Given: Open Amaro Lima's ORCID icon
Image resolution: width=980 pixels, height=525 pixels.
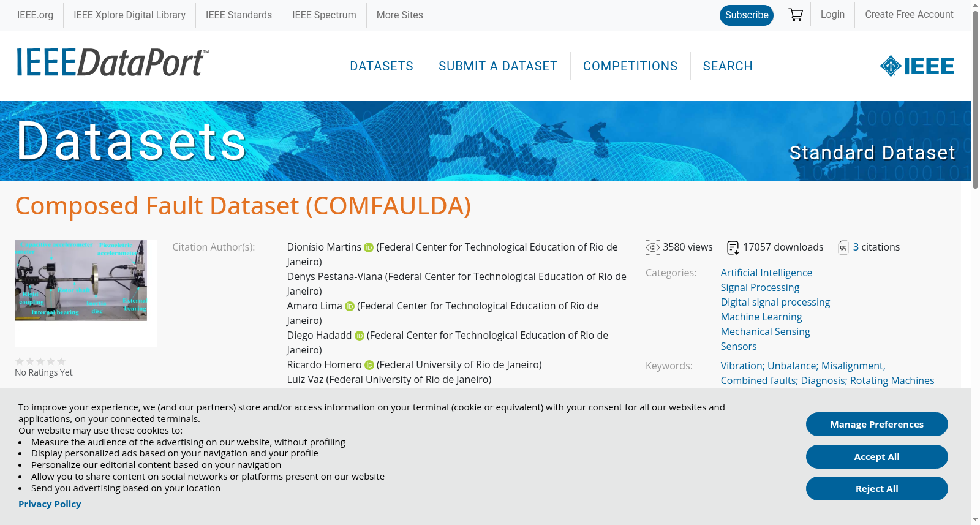Looking at the screenshot, I should coord(350,306).
